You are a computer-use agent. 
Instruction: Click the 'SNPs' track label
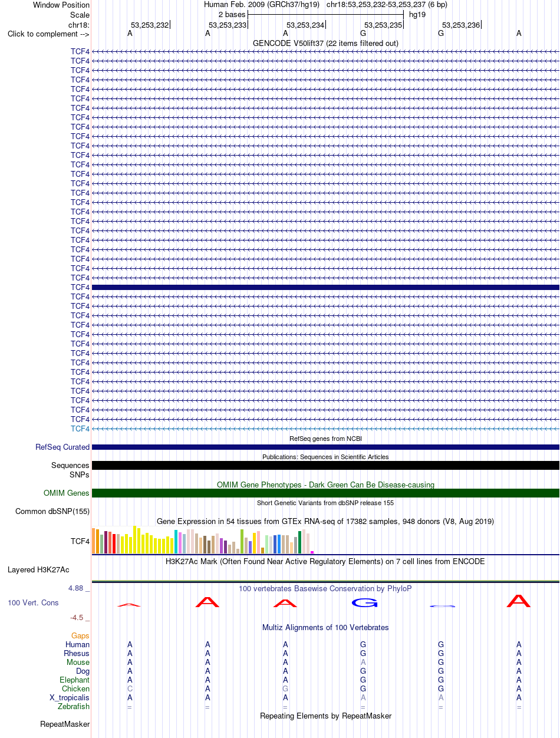click(80, 475)
